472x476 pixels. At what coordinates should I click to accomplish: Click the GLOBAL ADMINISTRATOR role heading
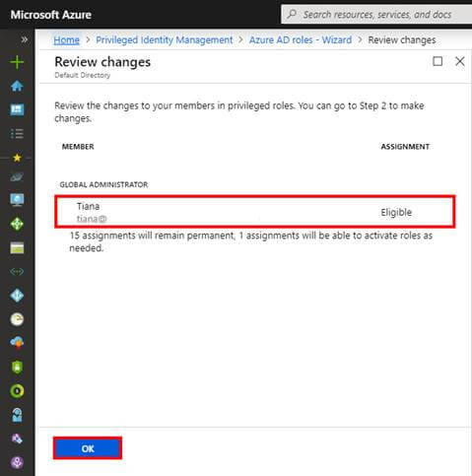(103, 184)
